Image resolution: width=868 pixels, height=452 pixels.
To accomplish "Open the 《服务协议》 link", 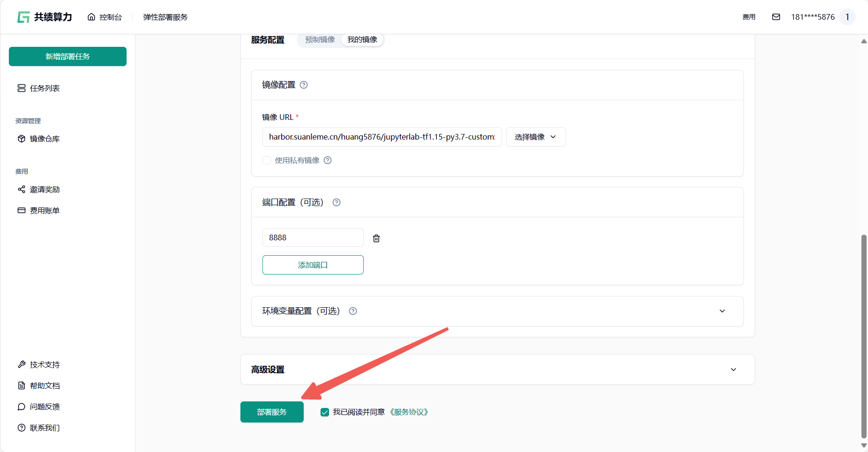I will [x=409, y=412].
